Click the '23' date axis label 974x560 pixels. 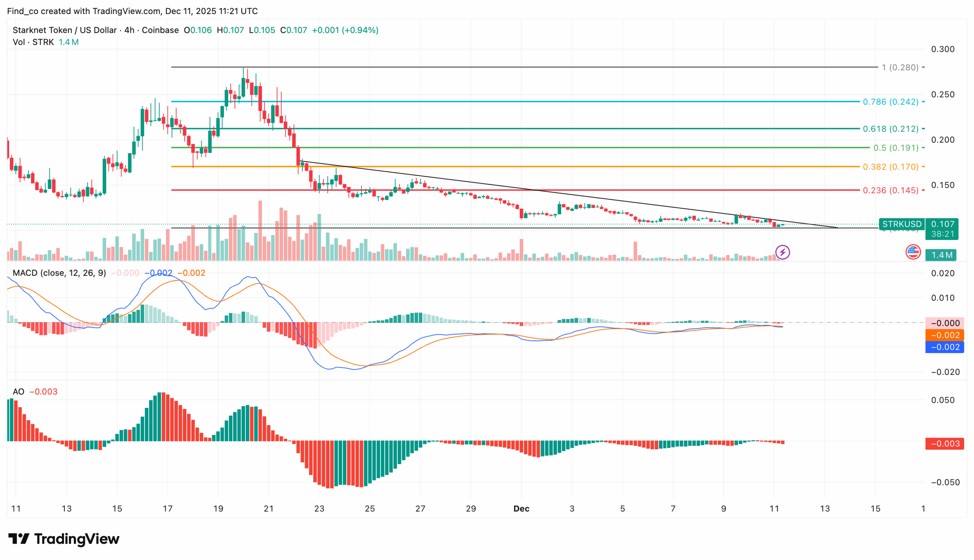[319, 508]
